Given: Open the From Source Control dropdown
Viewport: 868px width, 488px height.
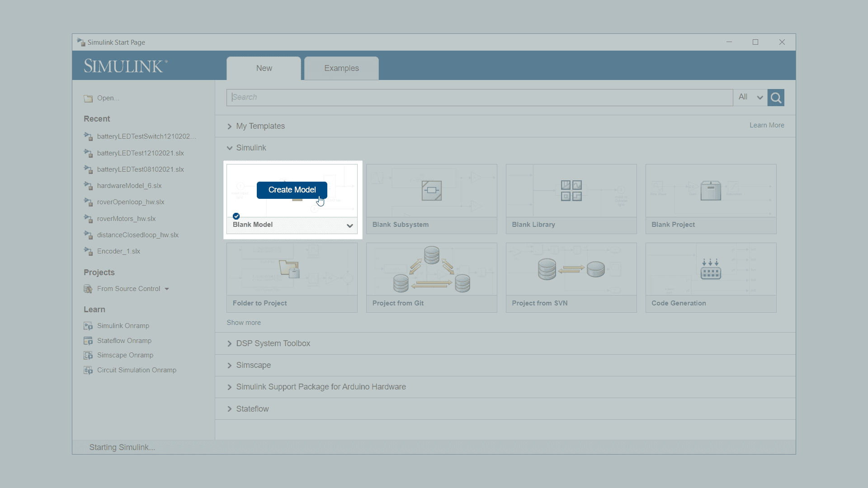Looking at the screenshot, I should [x=167, y=289].
